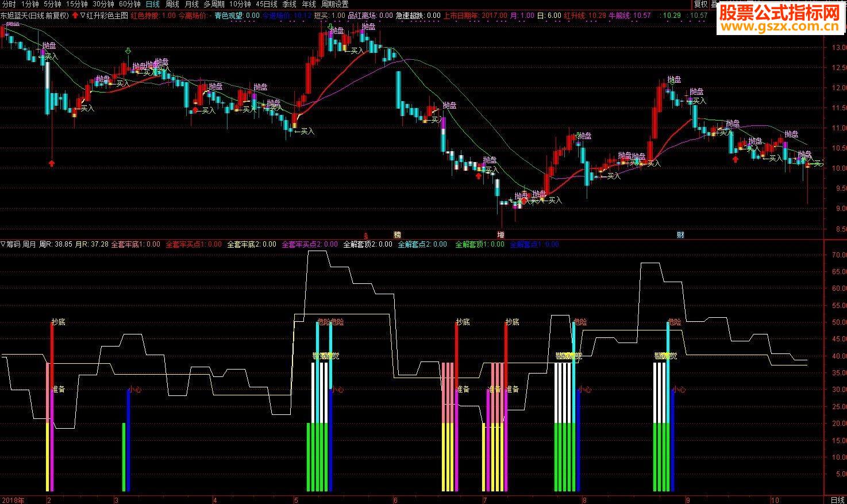Image resolution: width=847 pixels, height=504 pixels.
Task: Select the 10分钟 period tab
Action: 240,4
